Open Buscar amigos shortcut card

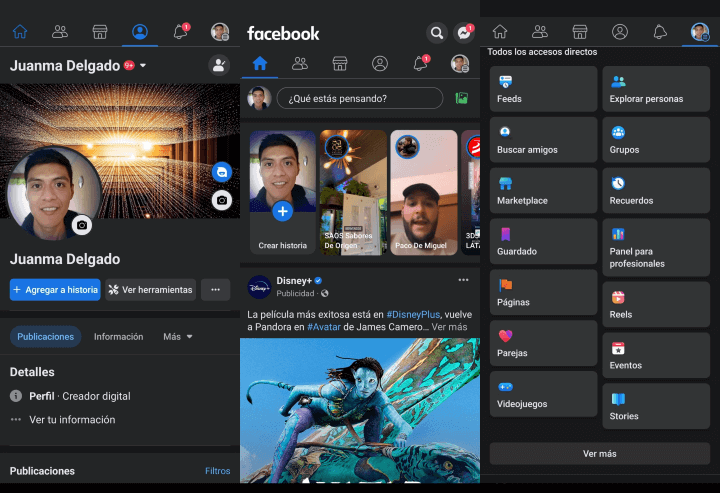tap(543, 140)
